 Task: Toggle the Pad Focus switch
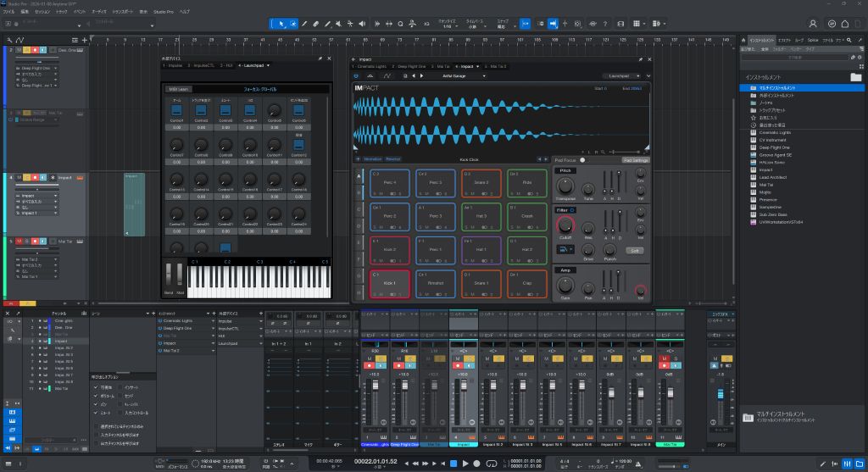tap(584, 159)
